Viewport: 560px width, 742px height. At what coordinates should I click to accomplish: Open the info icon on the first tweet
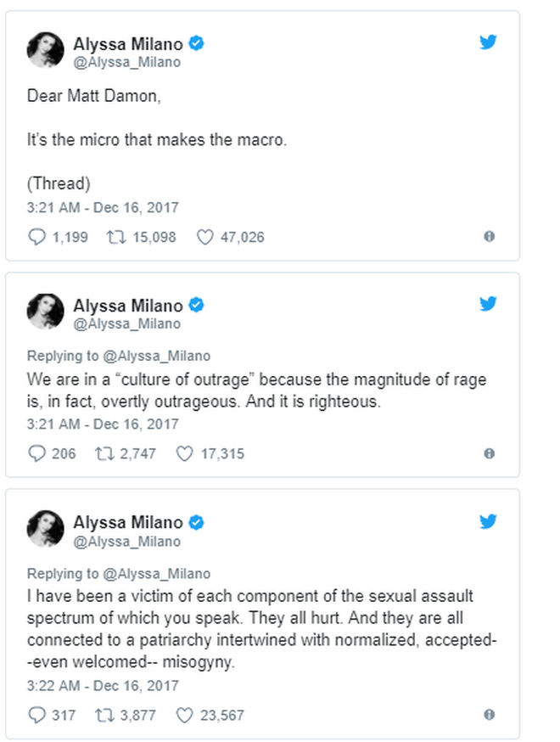click(489, 237)
